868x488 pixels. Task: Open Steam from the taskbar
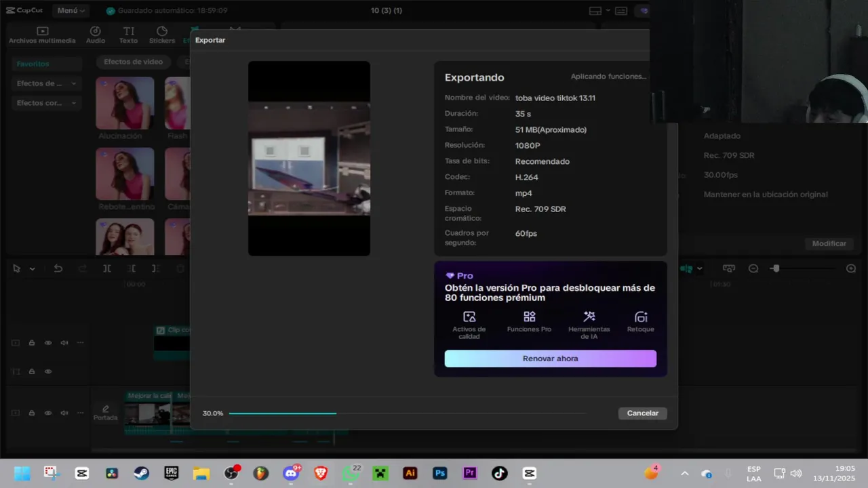coord(141,473)
